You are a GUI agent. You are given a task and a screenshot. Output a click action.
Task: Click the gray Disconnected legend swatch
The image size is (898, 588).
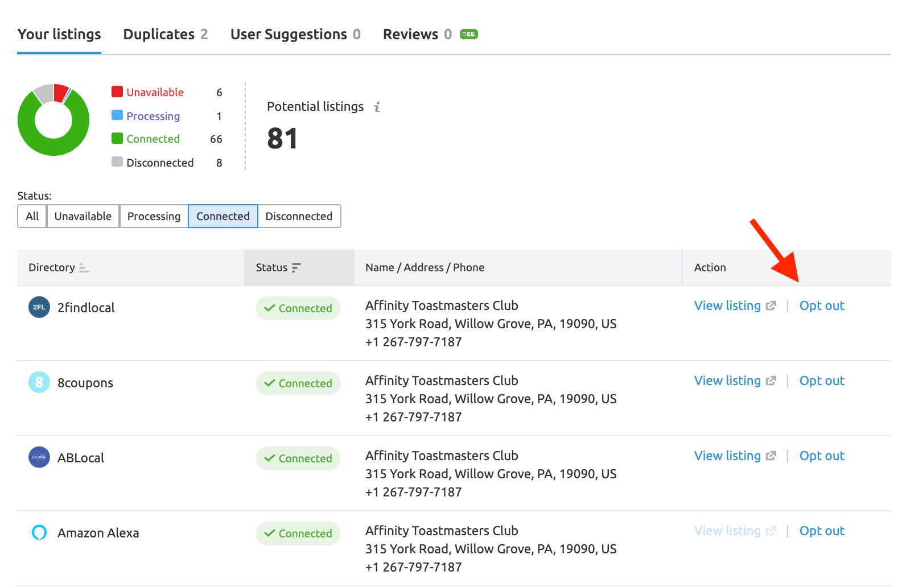point(117,162)
